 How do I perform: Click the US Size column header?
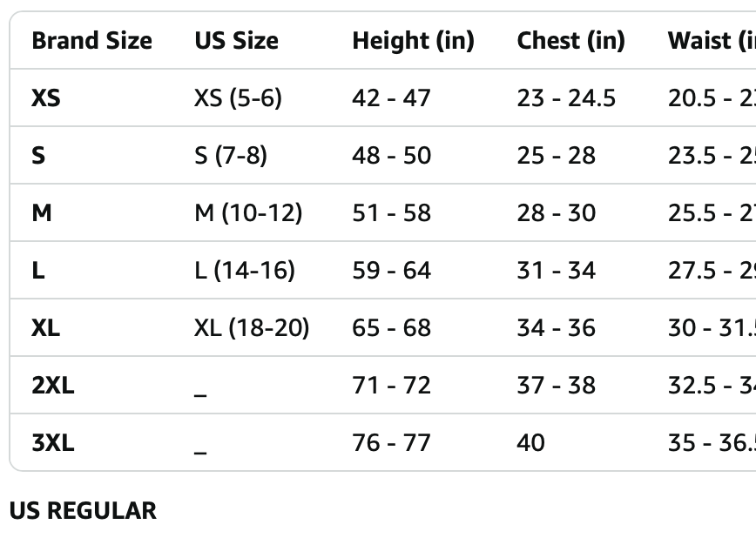click(x=236, y=41)
